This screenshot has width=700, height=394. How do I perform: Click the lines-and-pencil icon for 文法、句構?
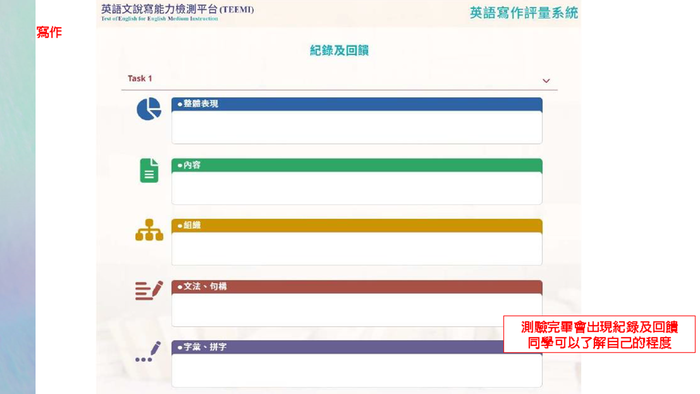pos(149,290)
